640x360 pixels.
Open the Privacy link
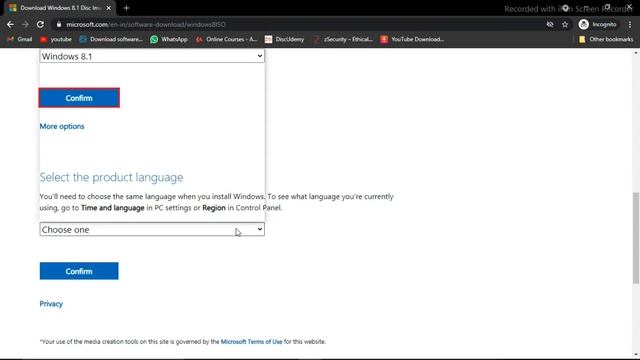51,304
